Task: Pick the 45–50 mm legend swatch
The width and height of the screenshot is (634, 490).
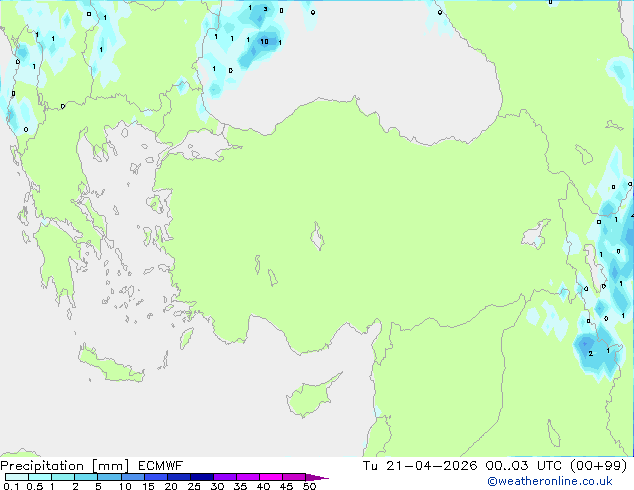Action: click(x=294, y=477)
